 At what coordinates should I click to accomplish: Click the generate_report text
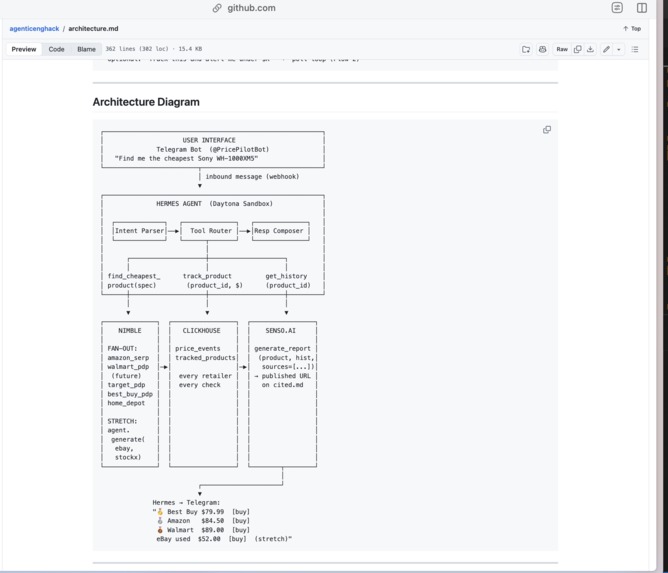point(282,348)
